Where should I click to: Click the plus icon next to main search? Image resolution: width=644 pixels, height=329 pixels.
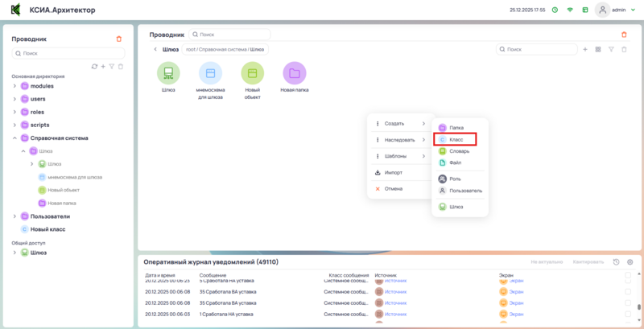tap(584, 50)
